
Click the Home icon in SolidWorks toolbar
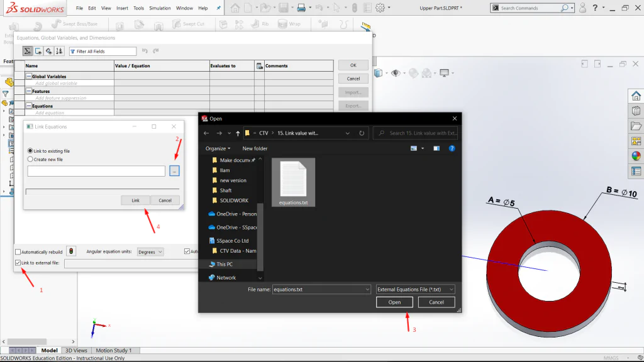(x=235, y=8)
